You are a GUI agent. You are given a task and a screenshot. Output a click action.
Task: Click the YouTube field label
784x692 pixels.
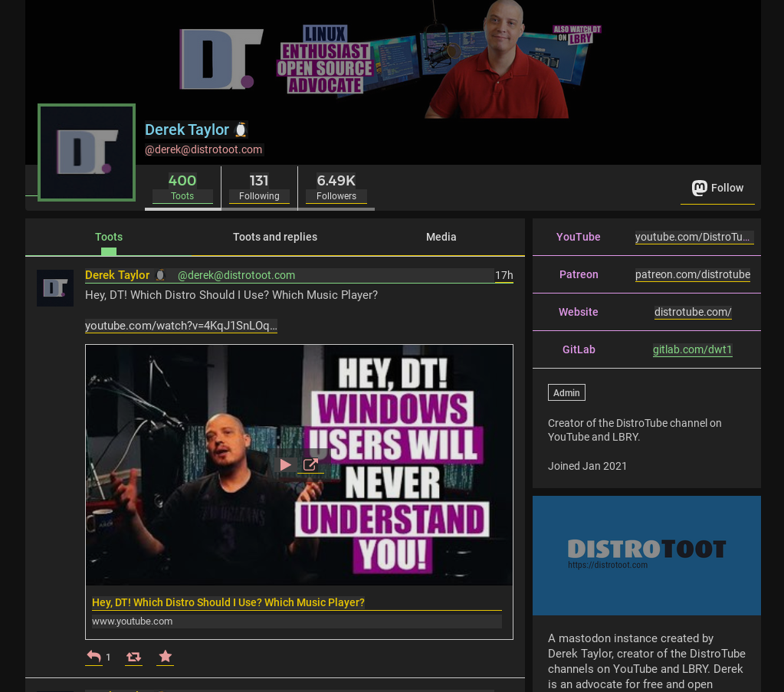pyautogui.click(x=579, y=237)
